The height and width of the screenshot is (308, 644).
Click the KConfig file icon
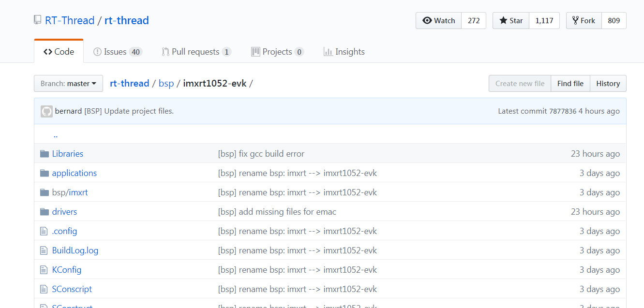point(44,270)
